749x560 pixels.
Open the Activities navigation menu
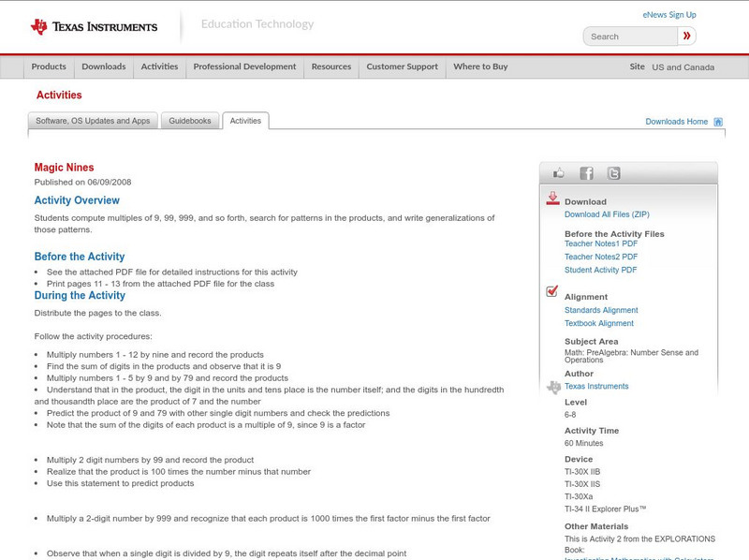[159, 66]
